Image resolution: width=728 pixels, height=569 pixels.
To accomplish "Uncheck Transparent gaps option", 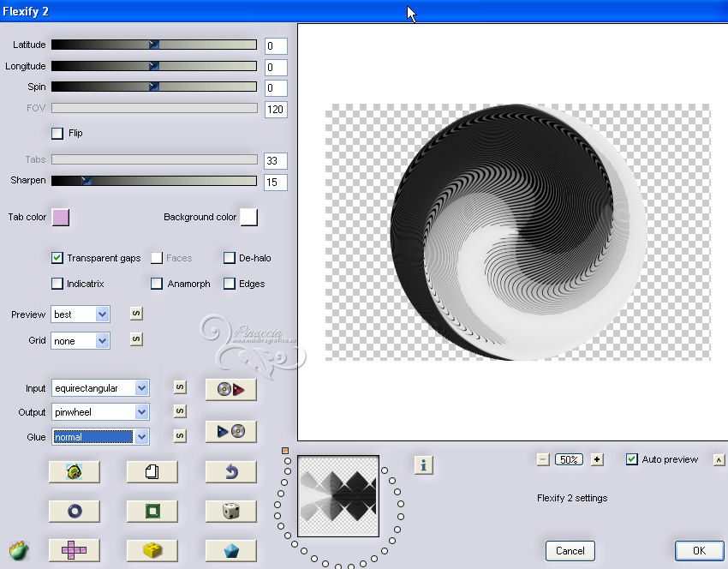I will click(57, 258).
